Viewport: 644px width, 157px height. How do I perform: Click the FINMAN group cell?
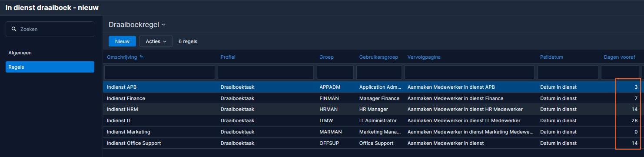[329, 98]
